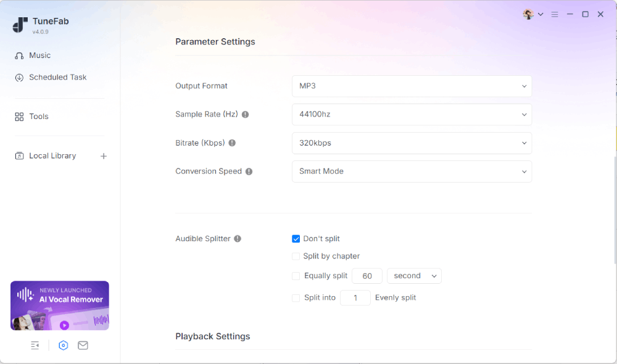Screen dimensions: 617x364
Task: Click the v4.0.9 version text
Action: coord(41,32)
